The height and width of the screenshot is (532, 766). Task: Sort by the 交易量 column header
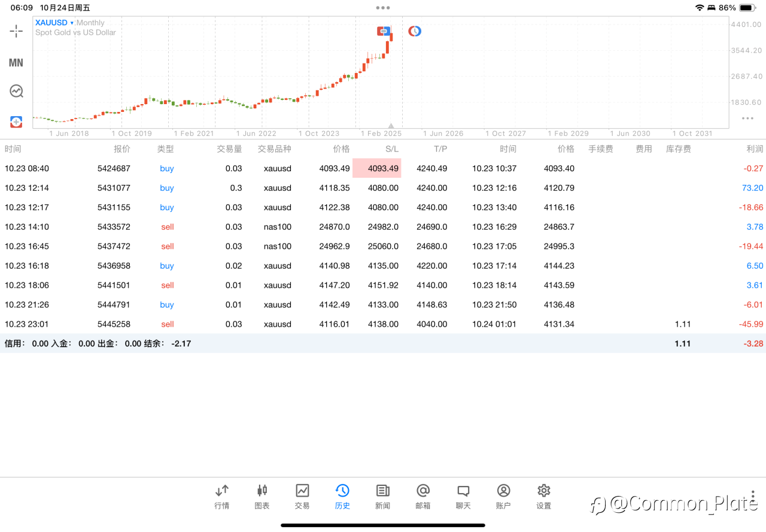229,149
